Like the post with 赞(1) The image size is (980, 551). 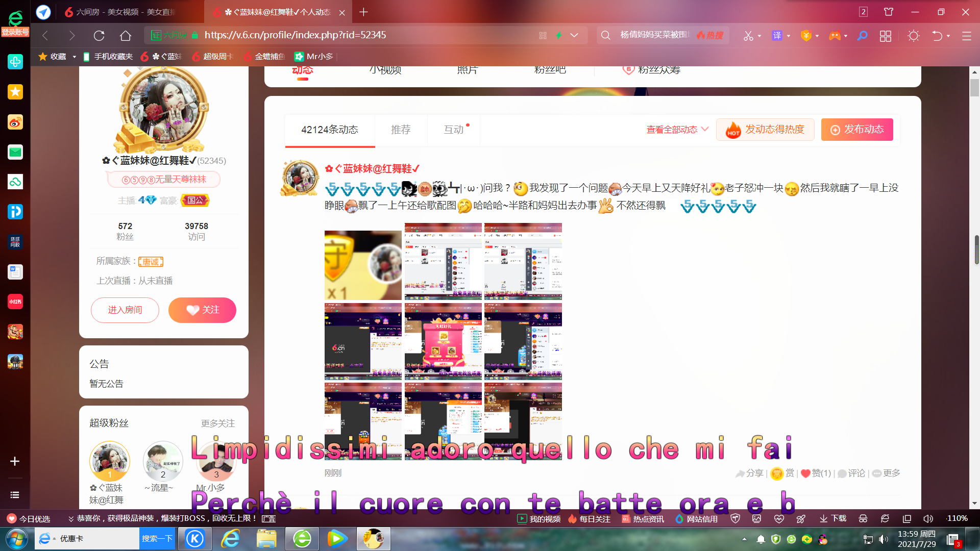click(816, 473)
